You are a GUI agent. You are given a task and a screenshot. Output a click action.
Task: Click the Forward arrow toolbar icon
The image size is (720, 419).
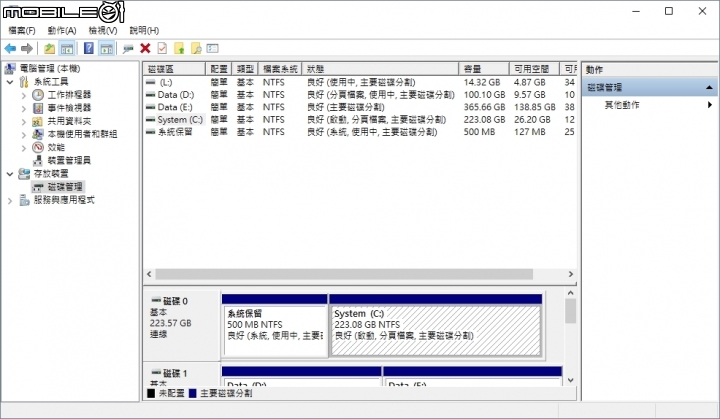coord(27,48)
